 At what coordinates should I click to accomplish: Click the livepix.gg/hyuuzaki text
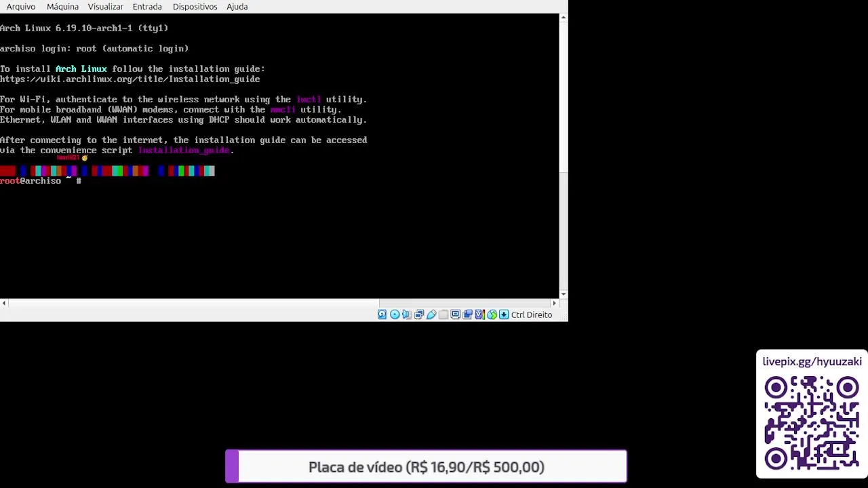(812, 362)
